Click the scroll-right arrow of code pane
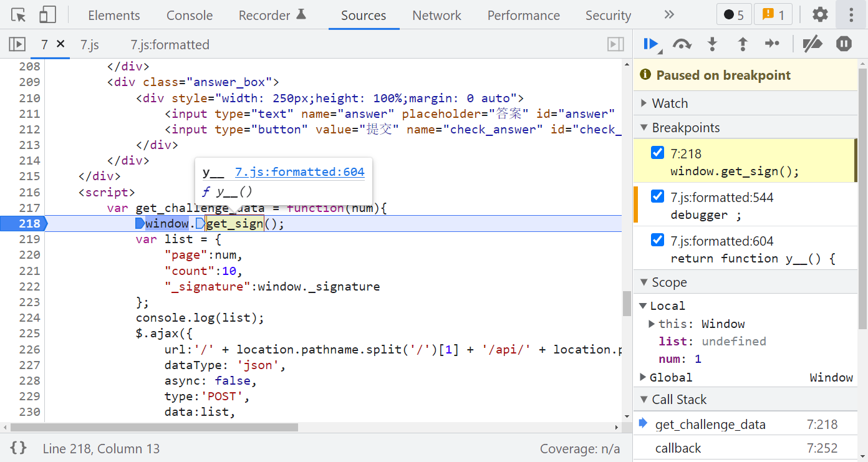The image size is (868, 462). pos(617,428)
